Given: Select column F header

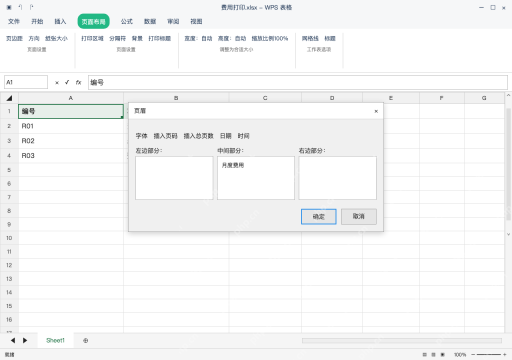Looking at the screenshot, I should point(442,98).
